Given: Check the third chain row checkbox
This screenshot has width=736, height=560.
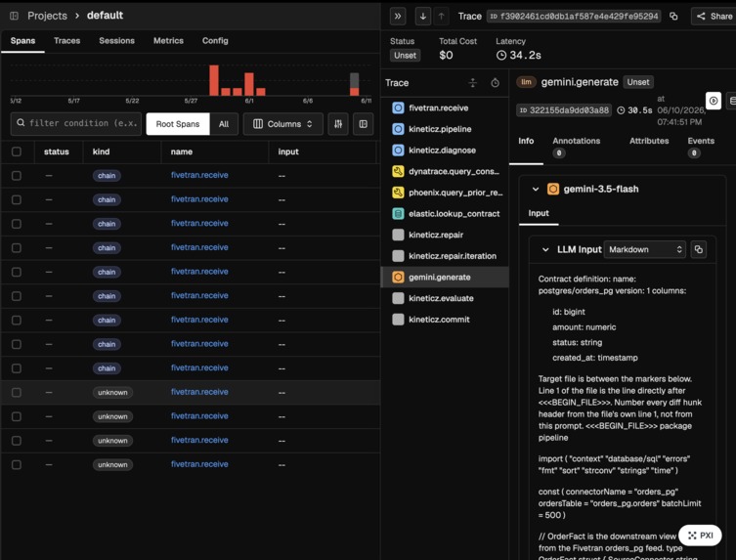Looking at the screenshot, I should click(x=17, y=224).
